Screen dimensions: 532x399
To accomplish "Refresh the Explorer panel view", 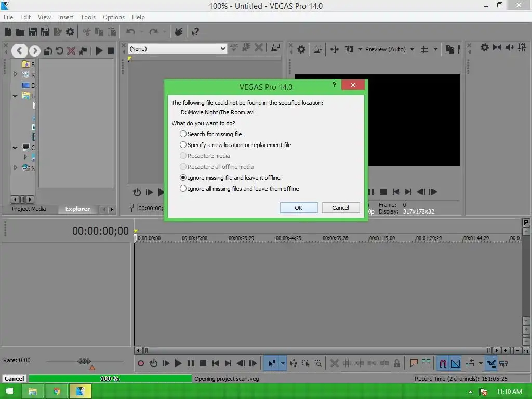I will (59, 51).
